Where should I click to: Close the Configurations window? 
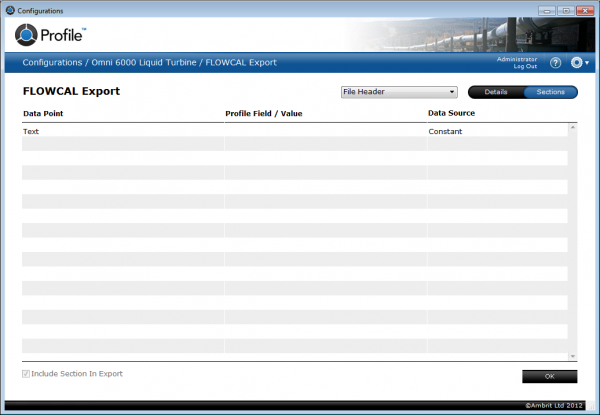click(x=585, y=11)
